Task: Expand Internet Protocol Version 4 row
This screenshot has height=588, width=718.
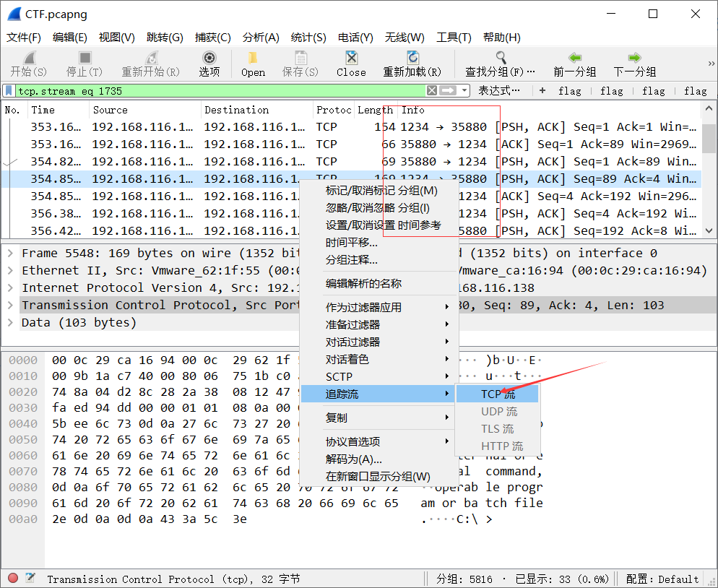Action: pyautogui.click(x=11, y=287)
